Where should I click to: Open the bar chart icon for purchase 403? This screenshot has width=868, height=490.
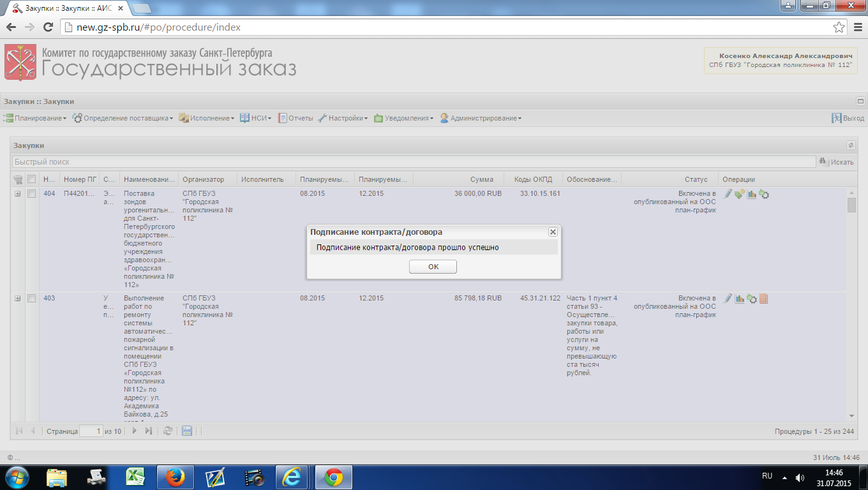tap(740, 299)
